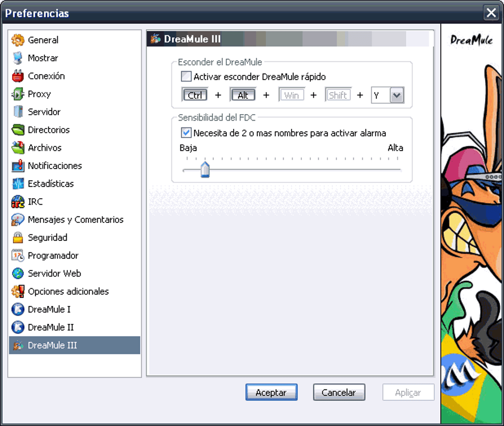Select Mensajes y Comentarios in the list
This screenshot has width=504, height=426.
[x=76, y=219]
